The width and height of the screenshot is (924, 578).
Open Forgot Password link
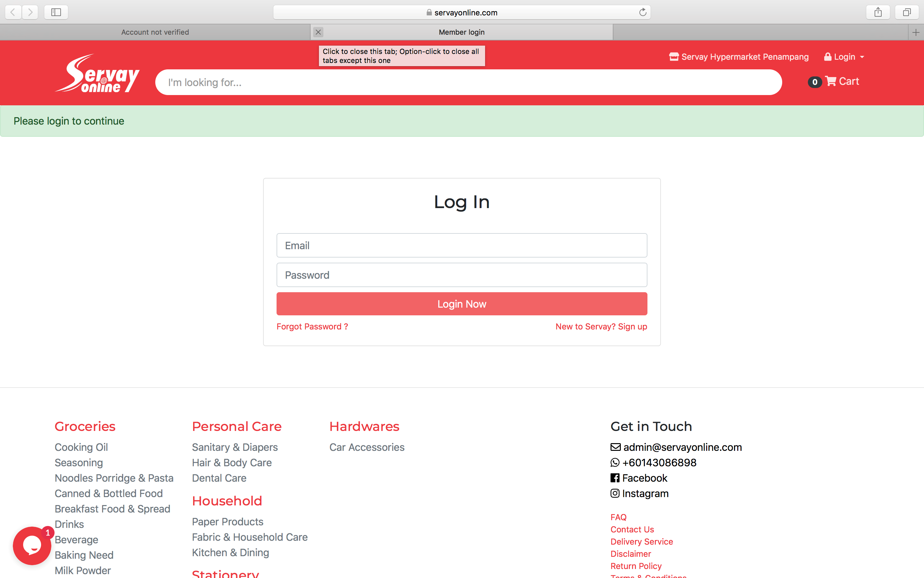pyautogui.click(x=312, y=327)
